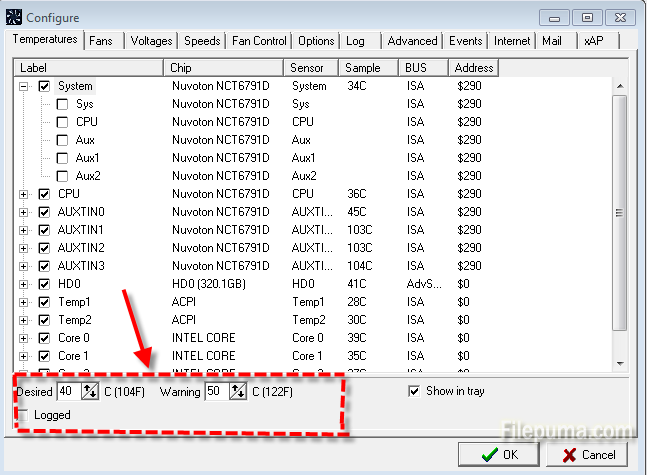The height and width of the screenshot is (475, 647).
Task: Click the 'HD0 (320.1GB)' chip cell
Action: 209,284
